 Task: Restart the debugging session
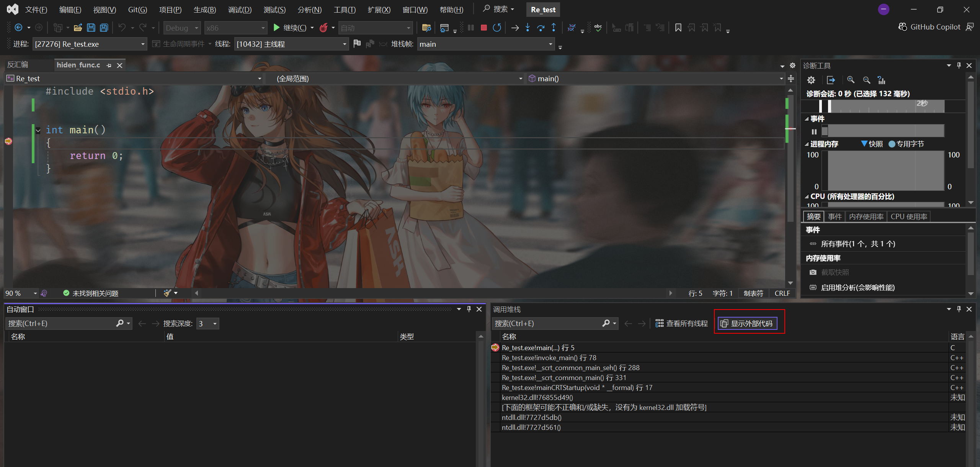point(497,28)
